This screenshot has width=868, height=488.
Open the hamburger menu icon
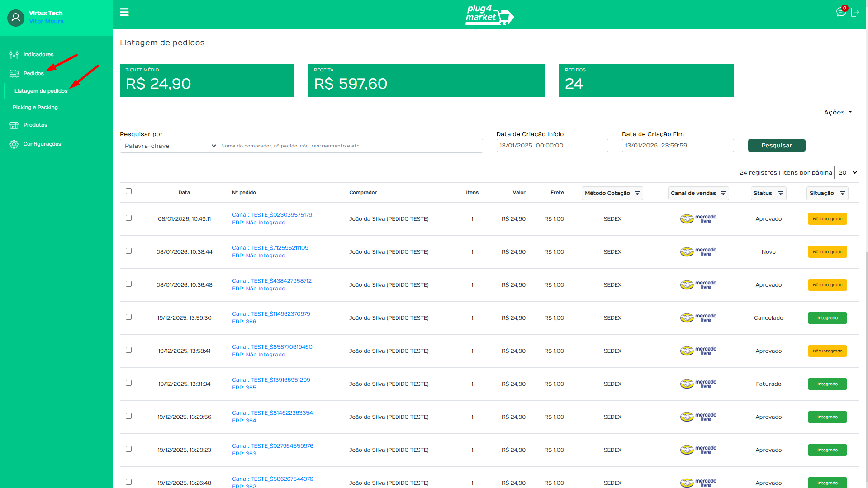[124, 12]
